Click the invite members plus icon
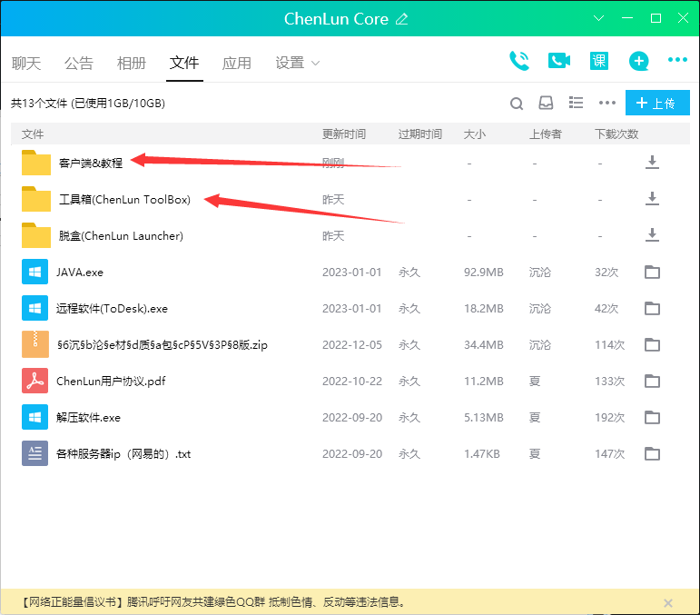Image resolution: width=700 pixels, height=615 pixels. (639, 61)
